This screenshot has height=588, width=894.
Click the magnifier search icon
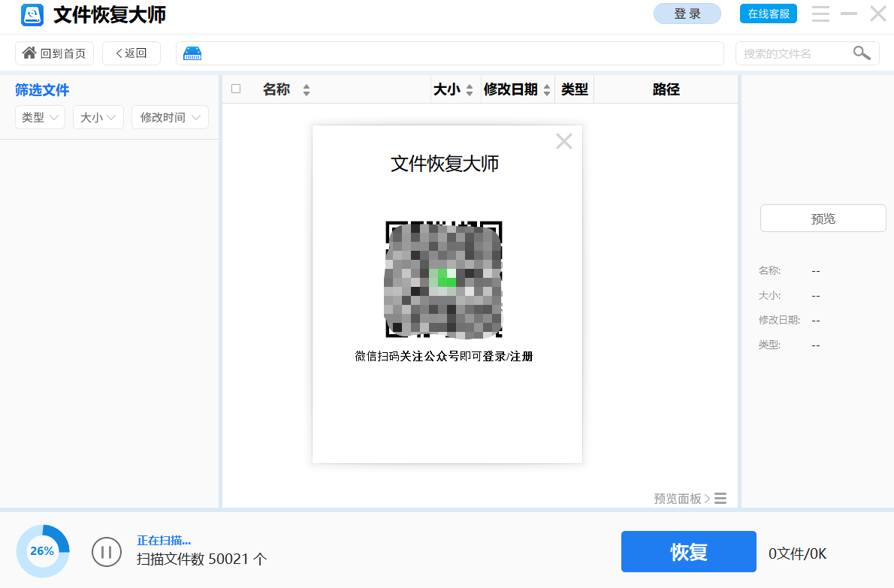862,53
